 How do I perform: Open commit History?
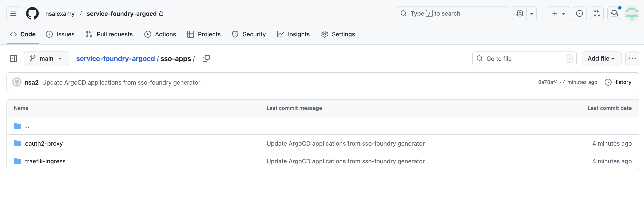[x=618, y=82]
